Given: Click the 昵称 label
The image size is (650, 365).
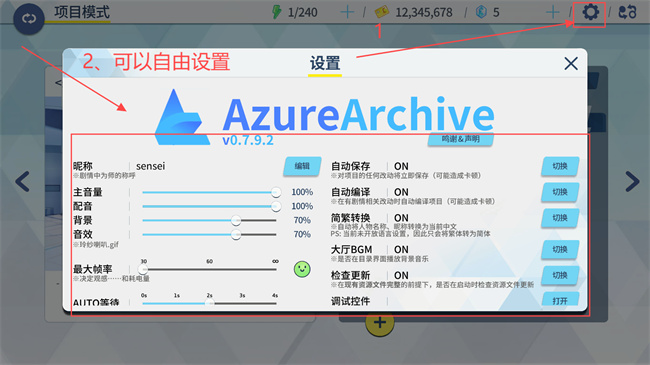Looking at the screenshot, I should point(83,166).
